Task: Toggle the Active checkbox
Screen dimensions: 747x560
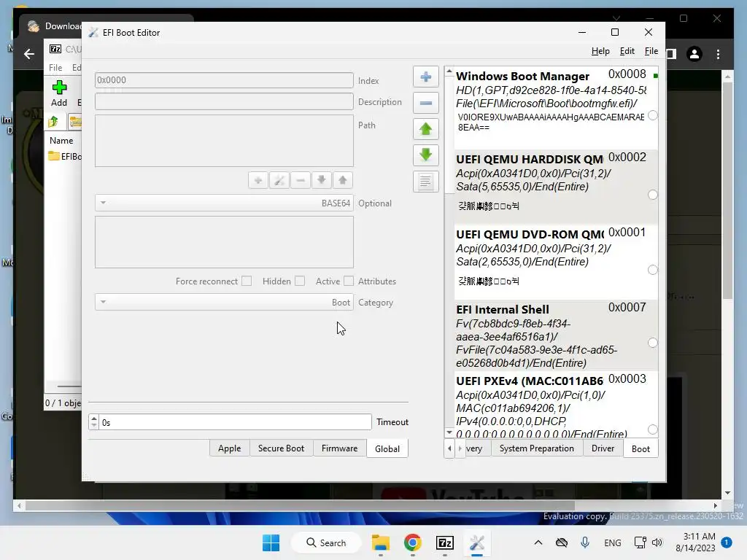Action: point(349,281)
